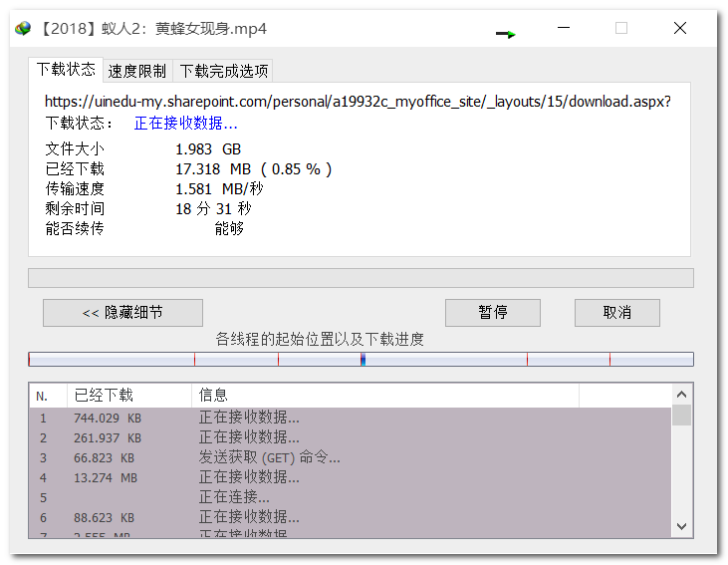Sort by the 已经下载 column header

click(129, 396)
